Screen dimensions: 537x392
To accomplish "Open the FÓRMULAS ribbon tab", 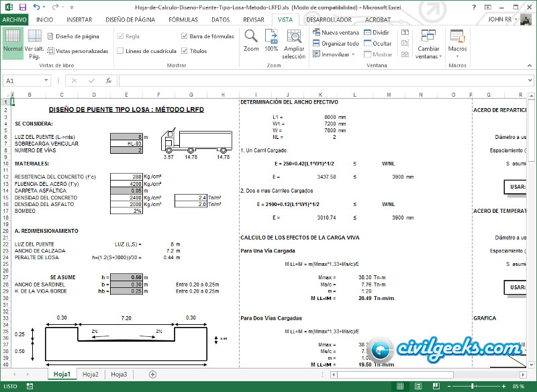I will (183, 19).
